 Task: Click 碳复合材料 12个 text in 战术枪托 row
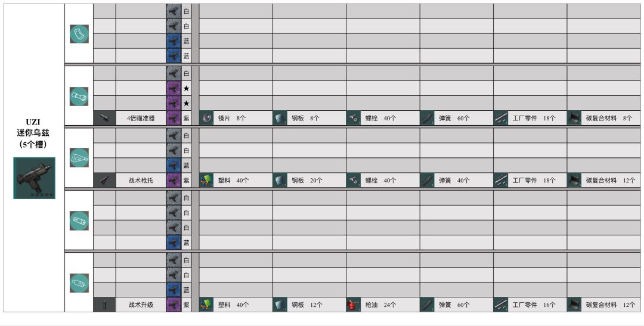tap(611, 180)
